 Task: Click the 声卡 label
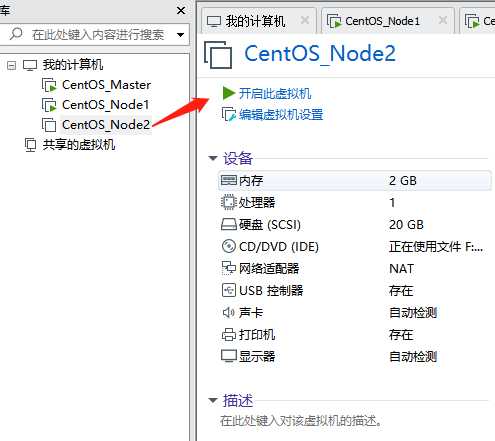(251, 312)
